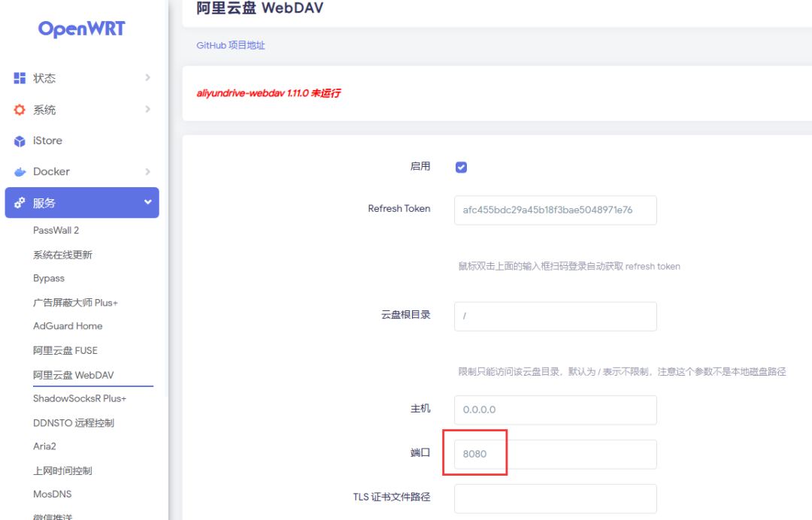Expand the 系统 menu chevron
812x520 pixels.
coord(147,109)
